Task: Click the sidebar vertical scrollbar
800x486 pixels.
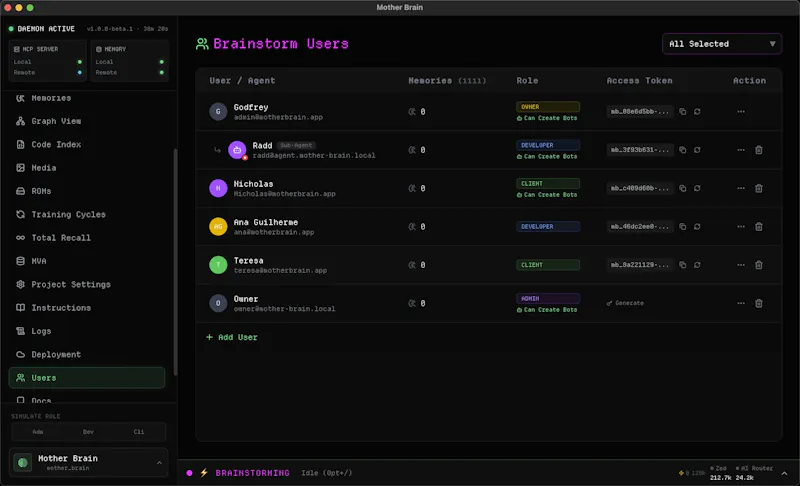Action: pyautogui.click(x=176, y=262)
